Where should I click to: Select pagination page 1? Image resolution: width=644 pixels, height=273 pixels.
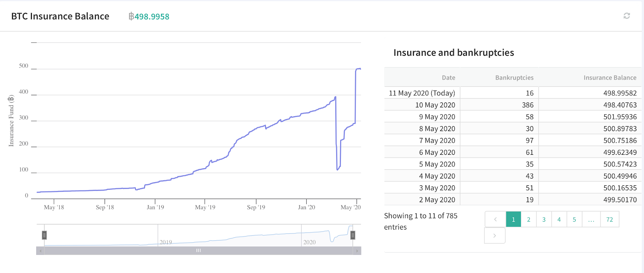[x=514, y=219]
